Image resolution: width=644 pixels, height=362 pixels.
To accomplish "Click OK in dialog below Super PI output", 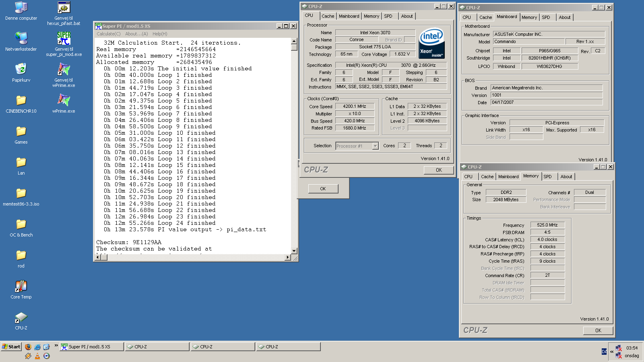I will tap(323, 189).
